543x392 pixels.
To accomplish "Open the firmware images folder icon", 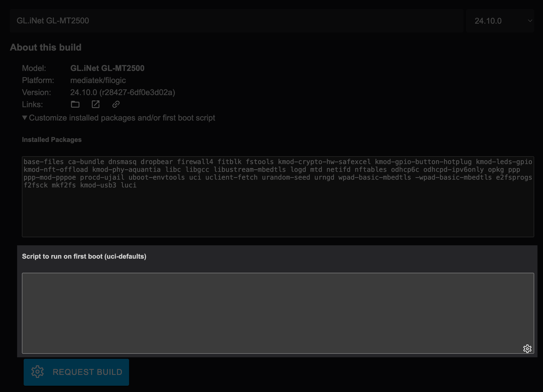I will pyautogui.click(x=75, y=104).
